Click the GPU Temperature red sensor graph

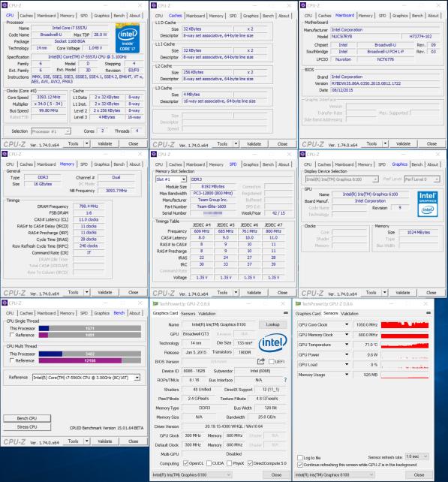click(x=404, y=345)
